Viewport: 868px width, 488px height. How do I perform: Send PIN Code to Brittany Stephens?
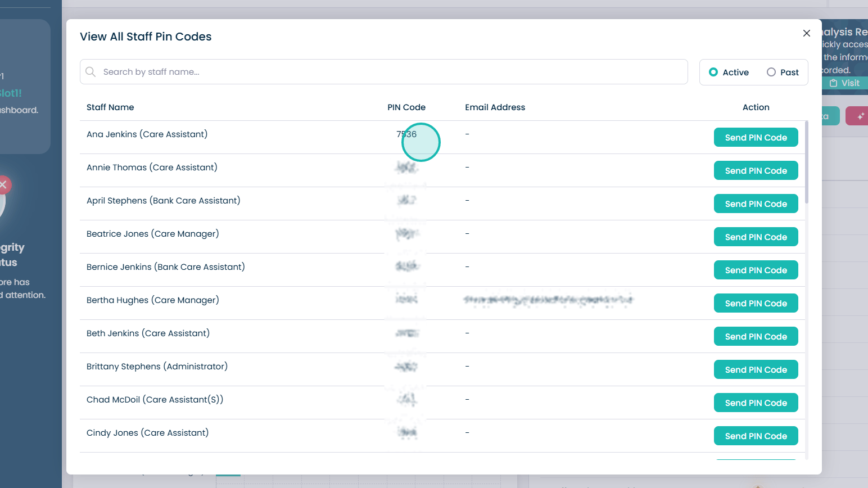[x=756, y=369]
